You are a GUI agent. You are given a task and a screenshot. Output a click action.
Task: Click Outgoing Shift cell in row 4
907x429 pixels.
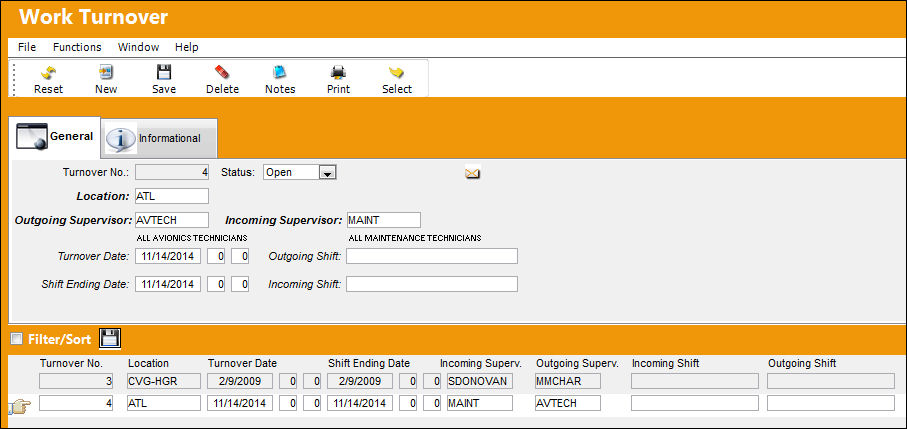(x=831, y=403)
